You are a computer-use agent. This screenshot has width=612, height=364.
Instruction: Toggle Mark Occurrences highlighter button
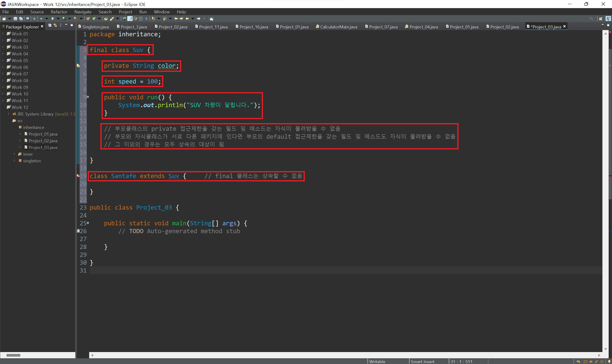pos(130,19)
